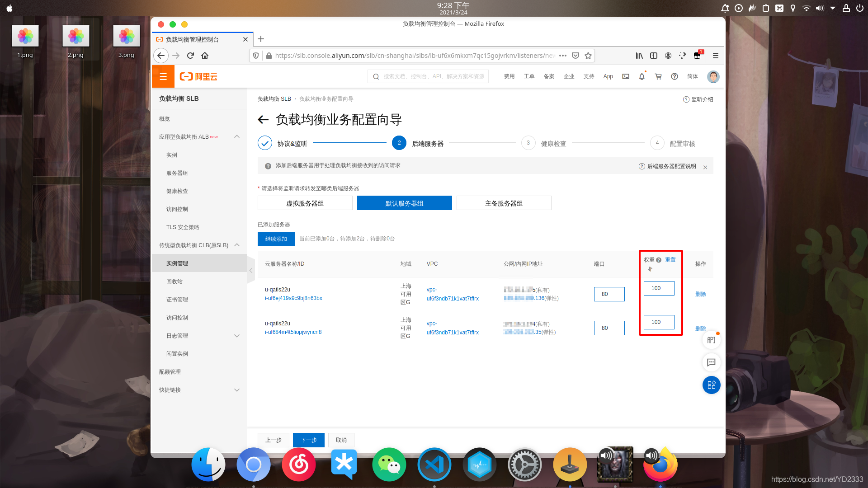868x488 pixels.
Task: Open the Aliyun orange hamburger menu
Action: click(163, 76)
